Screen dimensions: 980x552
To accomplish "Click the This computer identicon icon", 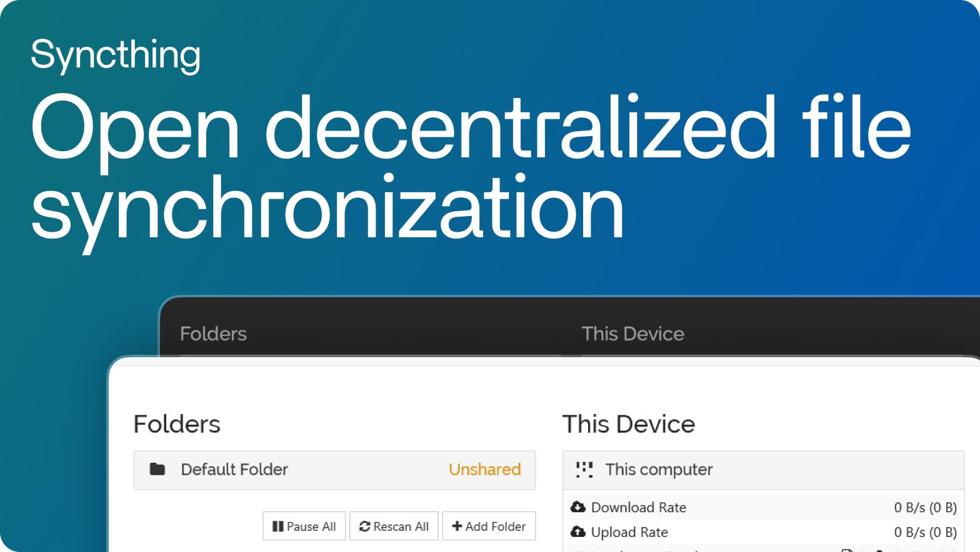I will 584,470.
